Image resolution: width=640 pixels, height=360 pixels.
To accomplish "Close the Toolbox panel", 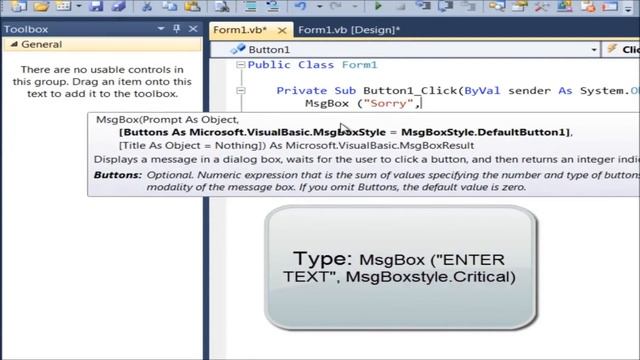I will [193, 29].
